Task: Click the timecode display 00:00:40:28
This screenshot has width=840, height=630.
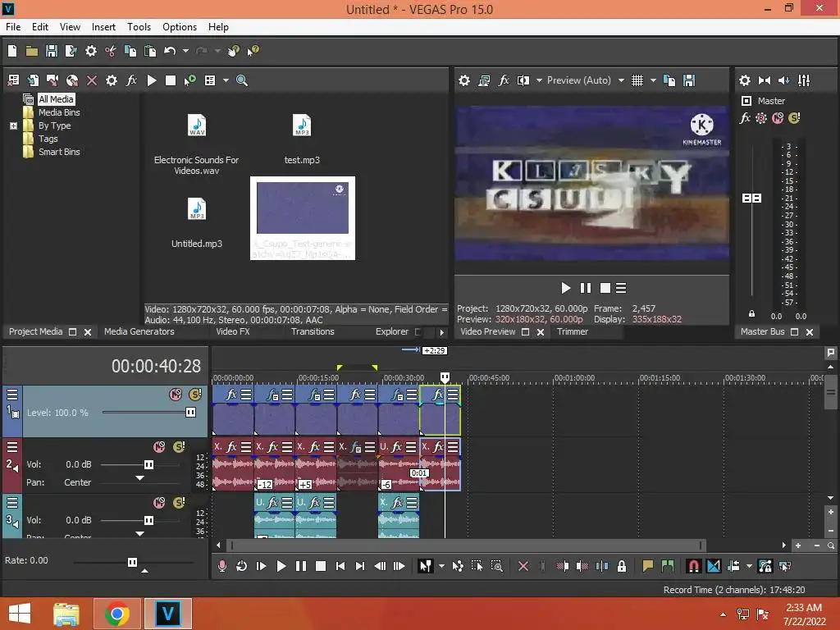Action: (156, 366)
